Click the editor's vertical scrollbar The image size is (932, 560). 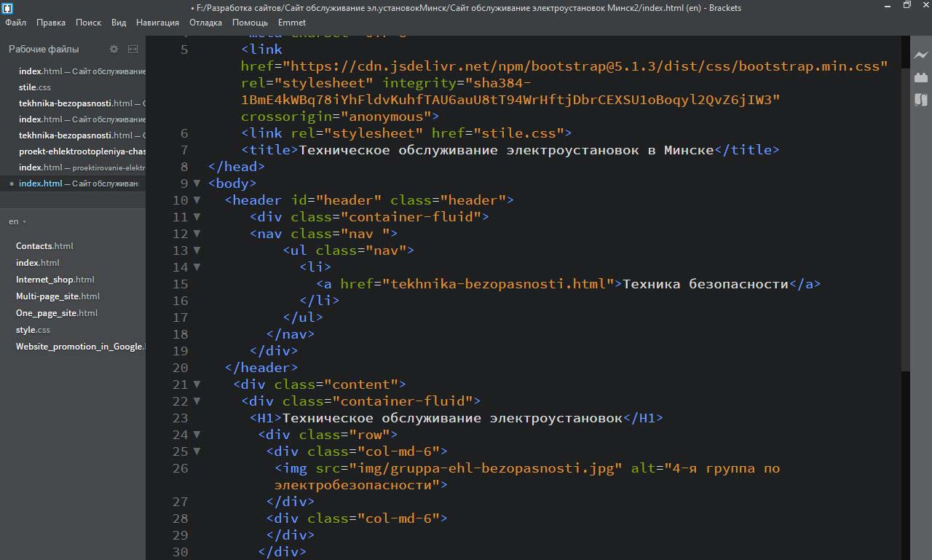[x=905, y=218]
